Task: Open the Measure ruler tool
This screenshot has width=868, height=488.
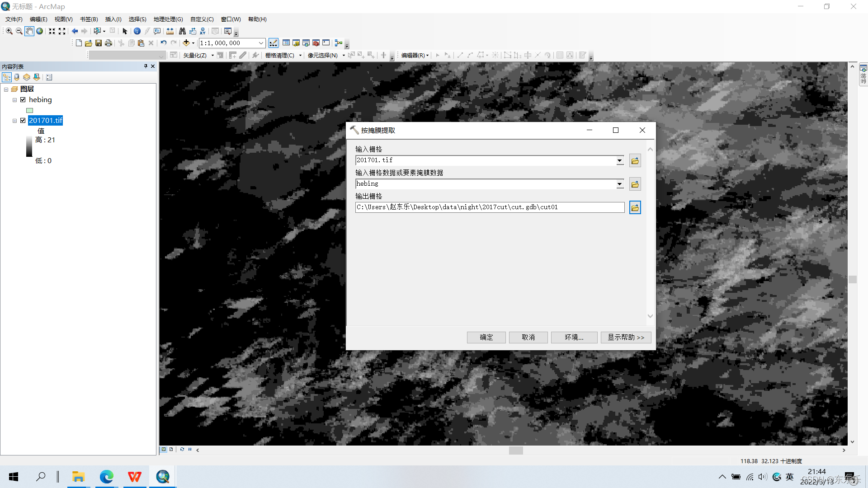Action: point(170,31)
